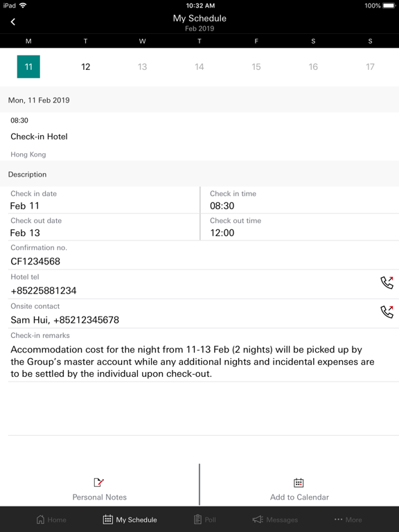Select date 11 in week strip

point(28,66)
